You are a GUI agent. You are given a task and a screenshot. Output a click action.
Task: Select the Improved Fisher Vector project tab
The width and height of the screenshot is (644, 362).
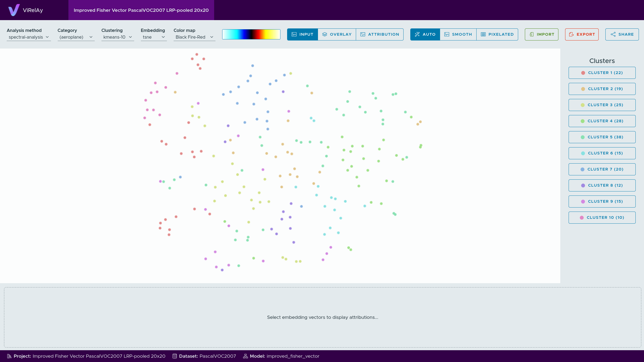(141, 10)
